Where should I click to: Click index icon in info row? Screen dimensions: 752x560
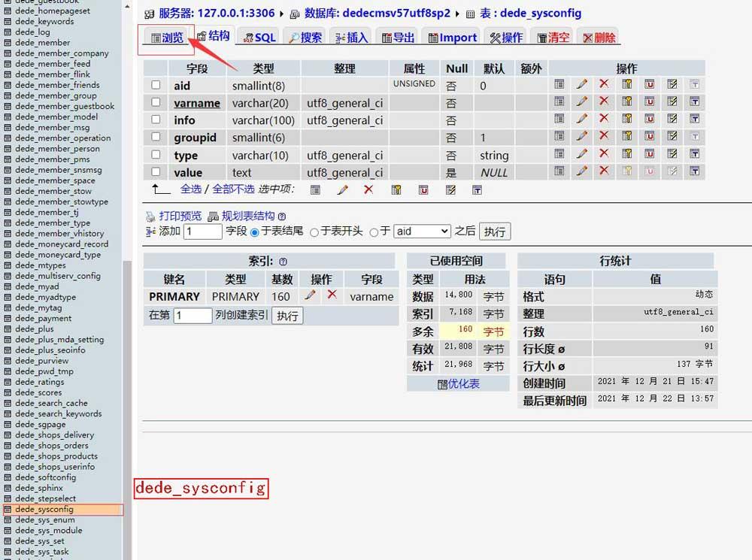672,119
